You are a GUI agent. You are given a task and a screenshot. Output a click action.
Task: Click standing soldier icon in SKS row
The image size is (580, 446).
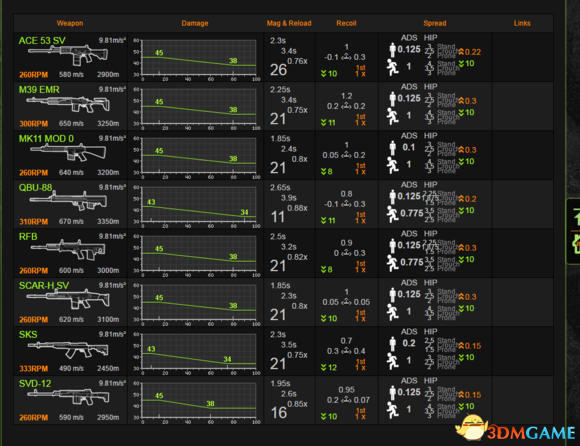click(392, 344)
